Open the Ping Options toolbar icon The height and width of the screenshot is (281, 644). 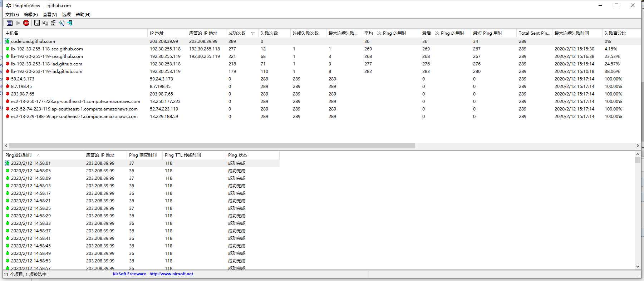pos(10,23)
